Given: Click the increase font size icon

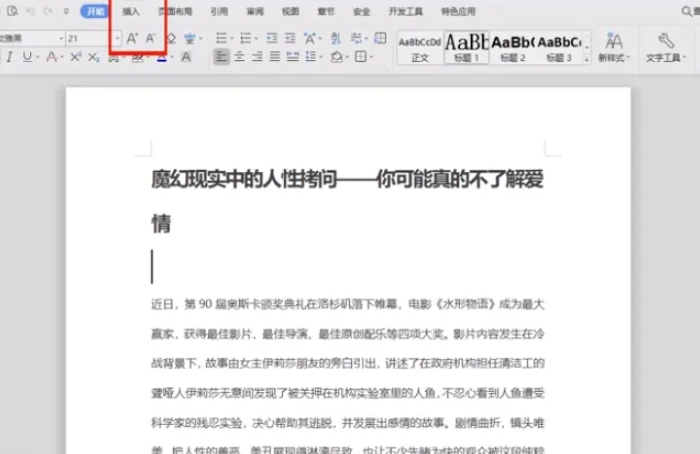Looking at the screenshot, I should point(132,38).
